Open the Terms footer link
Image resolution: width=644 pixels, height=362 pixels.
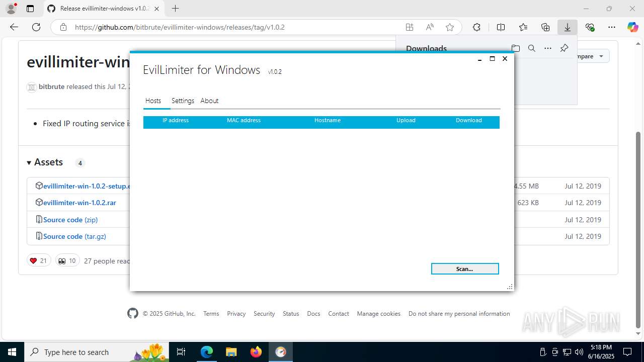tap(211, 314)
